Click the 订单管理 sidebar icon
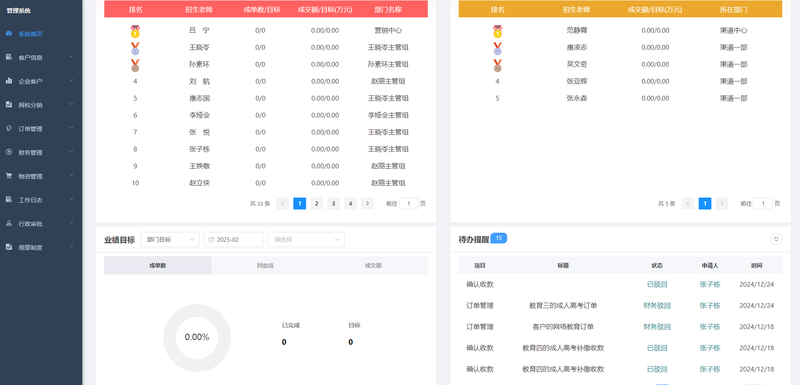The image size is (800, 385). [x=9, y=129]
